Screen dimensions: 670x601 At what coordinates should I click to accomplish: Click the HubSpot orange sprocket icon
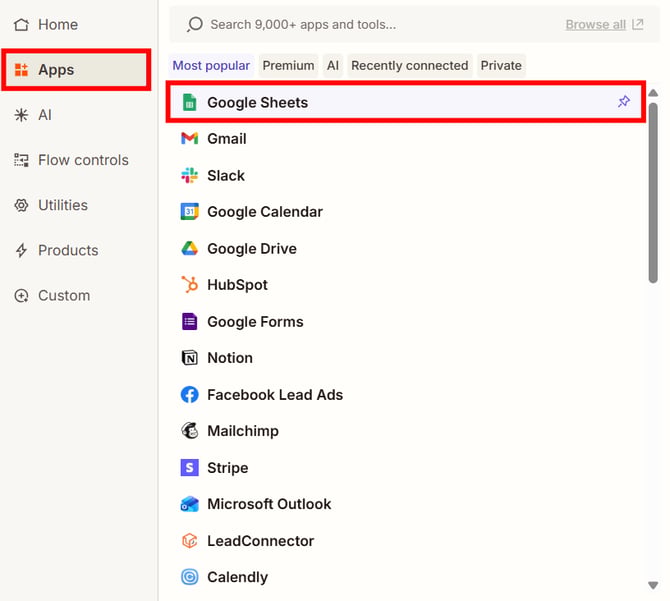click(190, 285)
